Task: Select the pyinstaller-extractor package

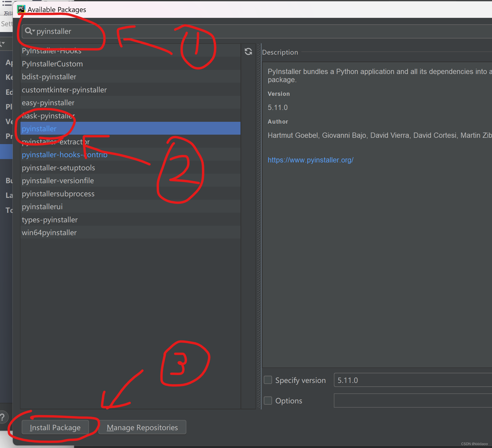Action: click(x=130, y=141)
